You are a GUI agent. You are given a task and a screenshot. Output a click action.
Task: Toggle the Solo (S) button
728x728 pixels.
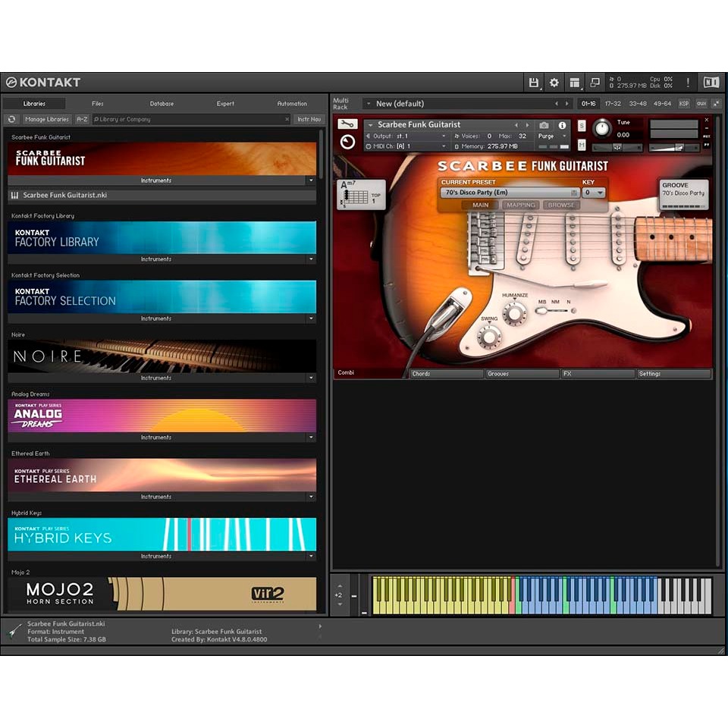(582, 126)
